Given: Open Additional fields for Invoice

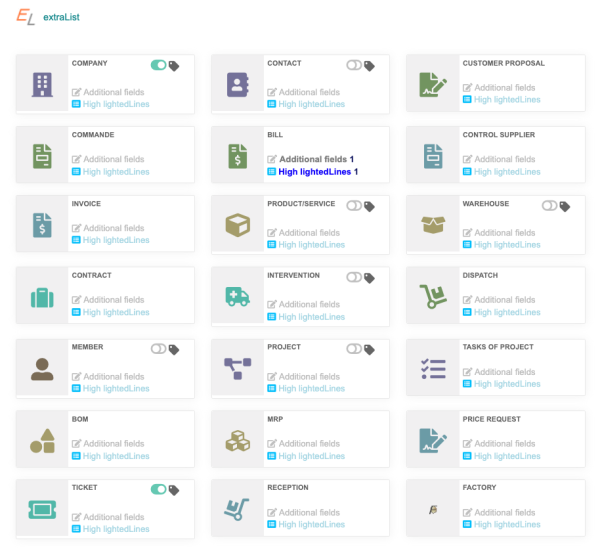Looking at the screenshot, I should click(x=114, y=228).
